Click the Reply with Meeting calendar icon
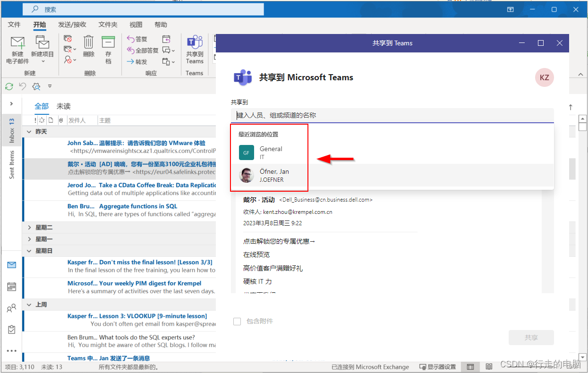The image size is (588, 373). pos(166,39)
